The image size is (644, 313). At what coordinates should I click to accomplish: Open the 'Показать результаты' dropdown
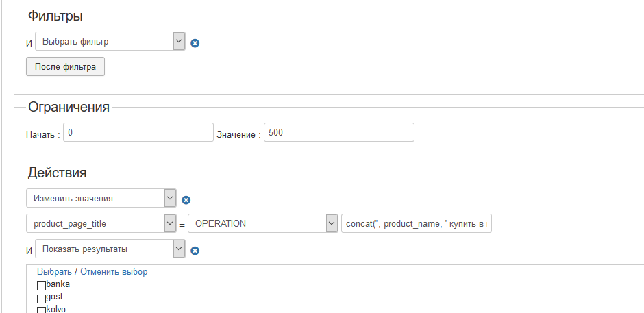(110, 249)
